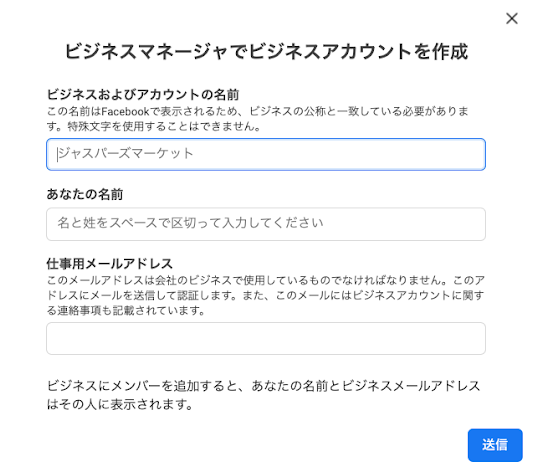Click the はその人に表示されます footer line

tap(120, 404)
